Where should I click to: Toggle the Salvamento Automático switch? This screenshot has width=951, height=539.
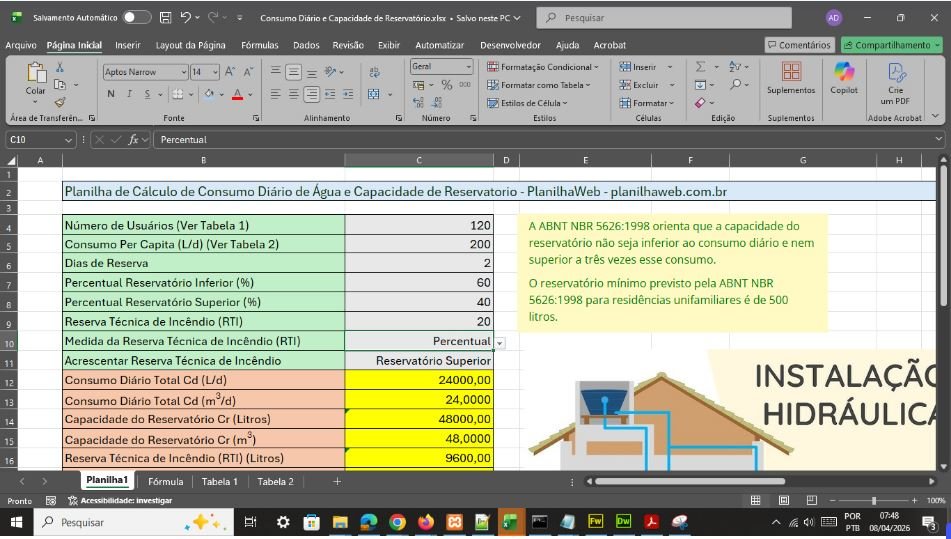point(136,18)
